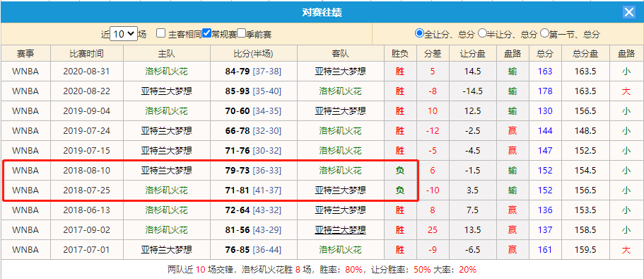Click score 70-60 in 2019-09-04 row

click(x=238, y=111)
